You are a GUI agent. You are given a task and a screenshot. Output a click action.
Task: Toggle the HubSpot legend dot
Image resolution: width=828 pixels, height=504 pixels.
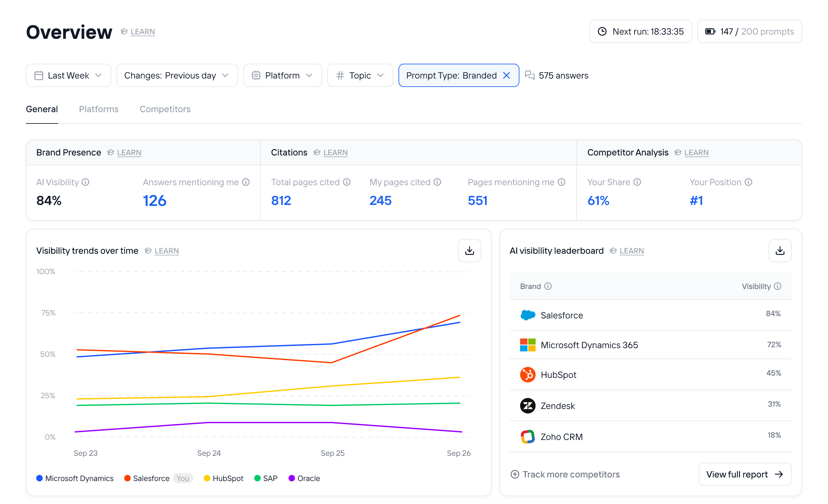click(207, 478)
